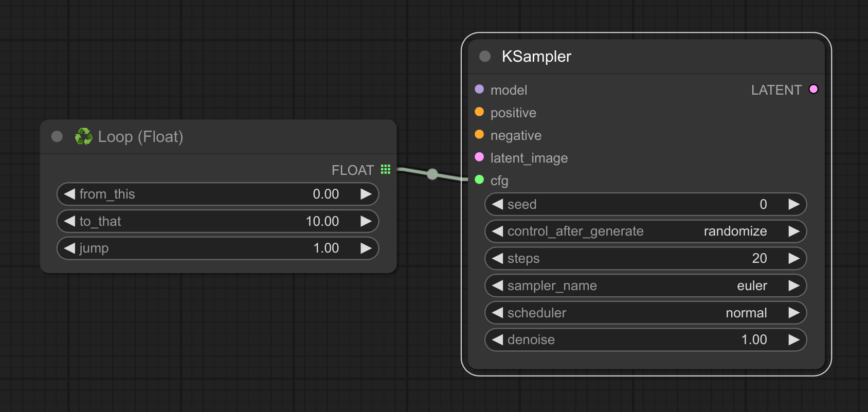Click the purple model input socket

point(479,89)
